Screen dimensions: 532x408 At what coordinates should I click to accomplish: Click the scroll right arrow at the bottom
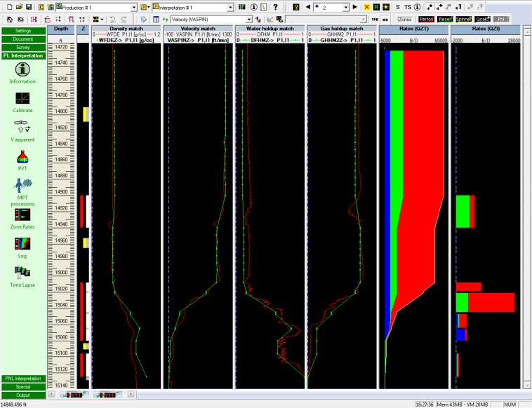[x=131, y=394]
